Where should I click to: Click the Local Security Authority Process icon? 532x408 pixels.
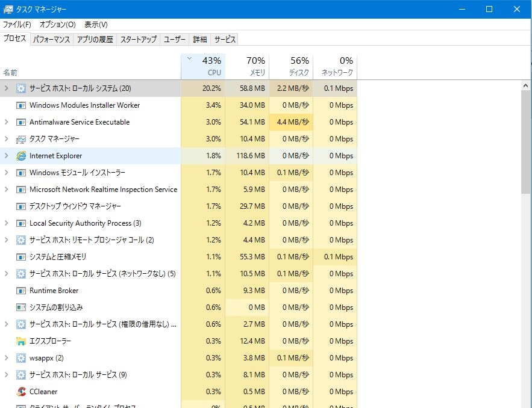[21, 223]
